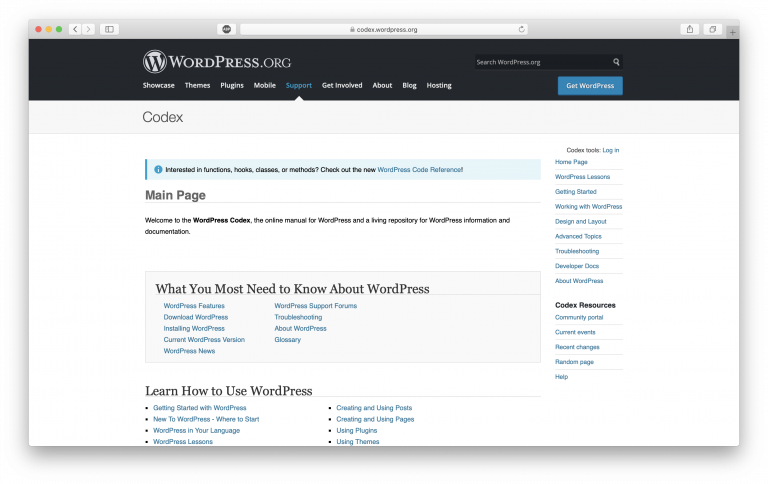Screen dimensions: 768x484
Task: Open WordPress Lessons sidebar link
Action: [582, 177]
